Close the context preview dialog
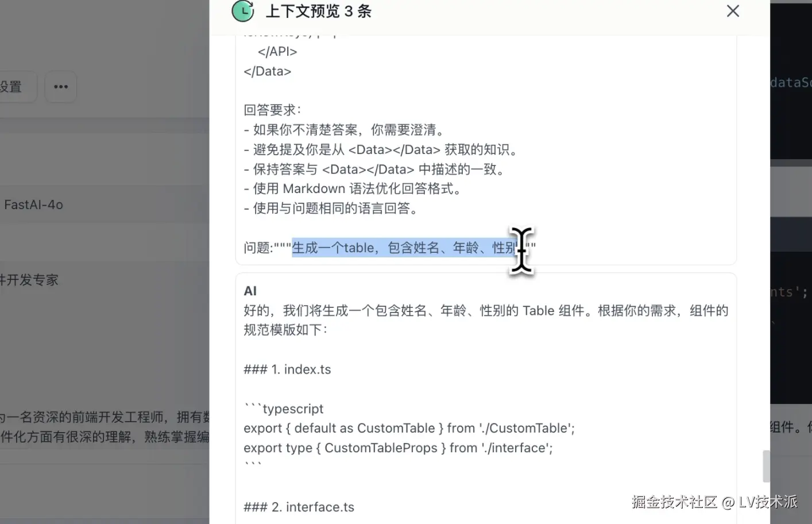This screenshot has width=812, height=524. tap(733, 11)
